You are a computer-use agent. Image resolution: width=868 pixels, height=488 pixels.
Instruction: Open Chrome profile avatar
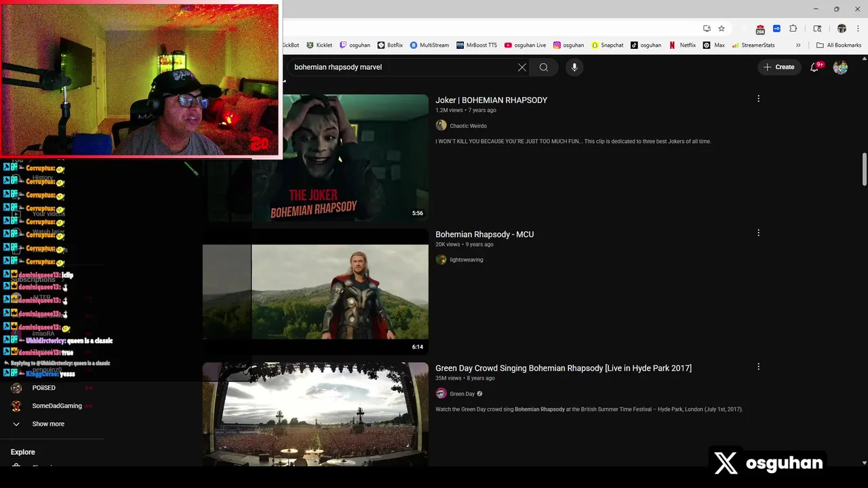pos(842,28)
